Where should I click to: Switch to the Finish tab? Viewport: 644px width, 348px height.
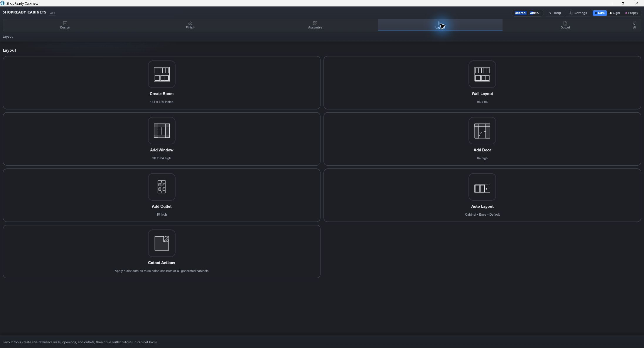[x=190, y=25]
